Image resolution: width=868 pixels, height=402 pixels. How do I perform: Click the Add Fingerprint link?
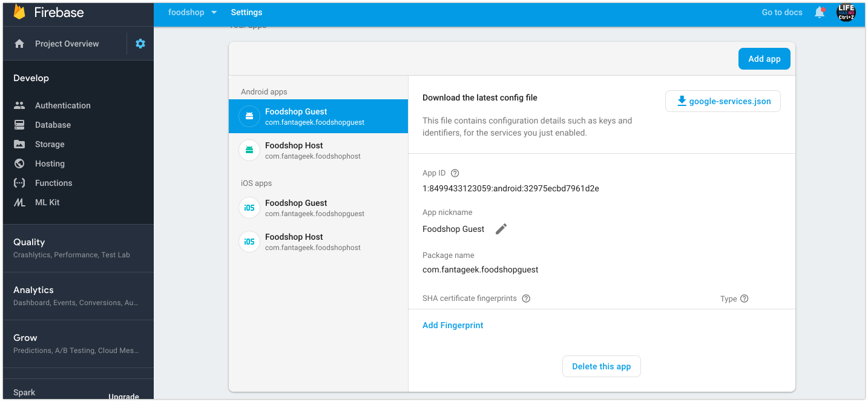[x=453, y=325]
